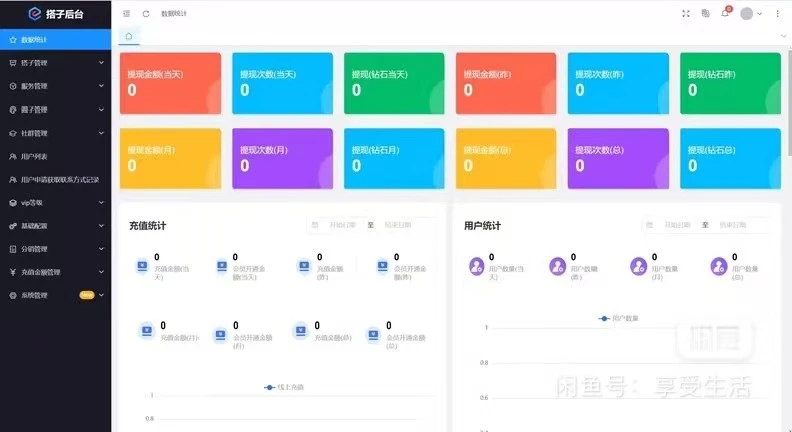Click the 提现(钻石总) card

pos(730,159)
